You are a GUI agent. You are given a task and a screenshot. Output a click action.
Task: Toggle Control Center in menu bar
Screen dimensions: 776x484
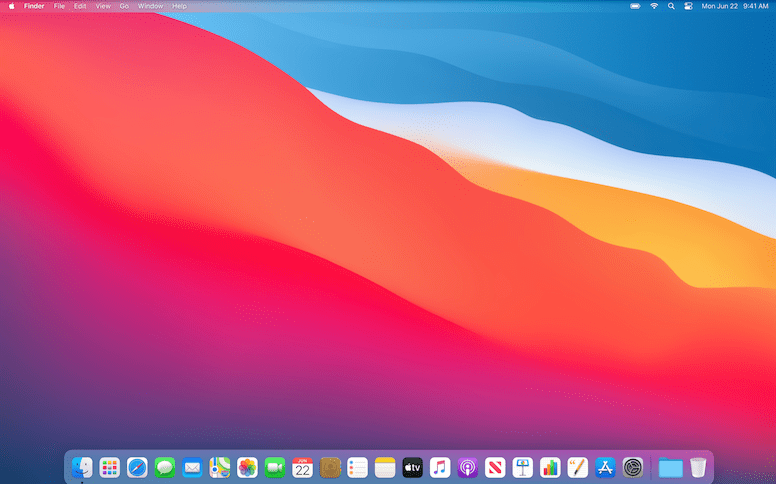coord(688,6)
